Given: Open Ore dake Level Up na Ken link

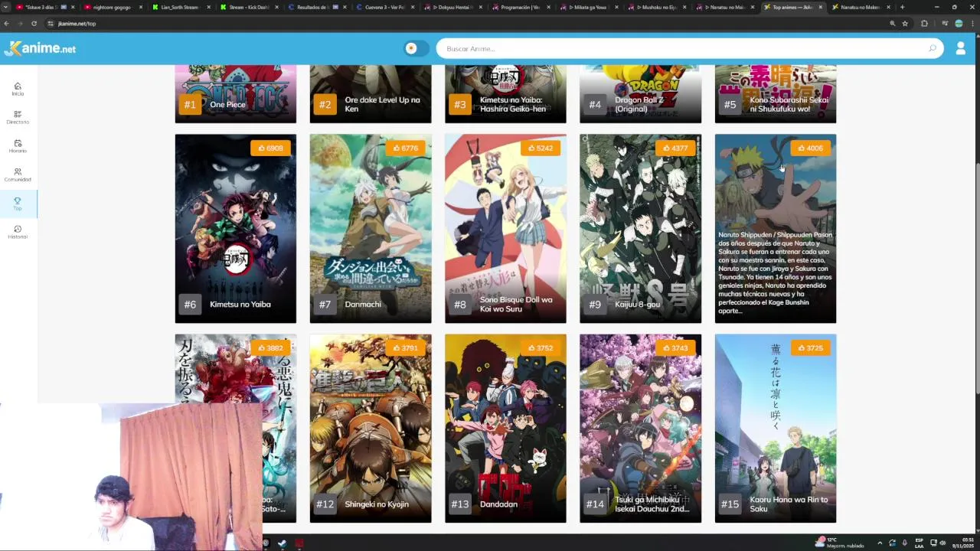Looking at the screenshot, I should click(x=382, y=104).
